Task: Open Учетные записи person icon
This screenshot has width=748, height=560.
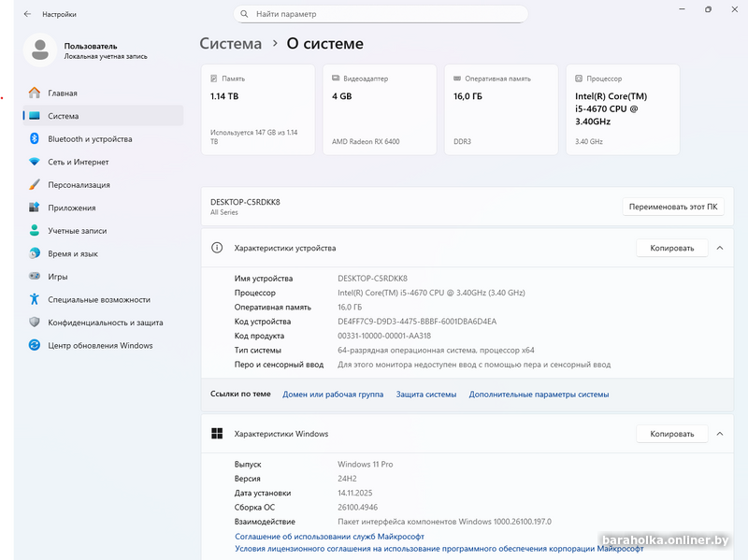Action: pos(35,231)
